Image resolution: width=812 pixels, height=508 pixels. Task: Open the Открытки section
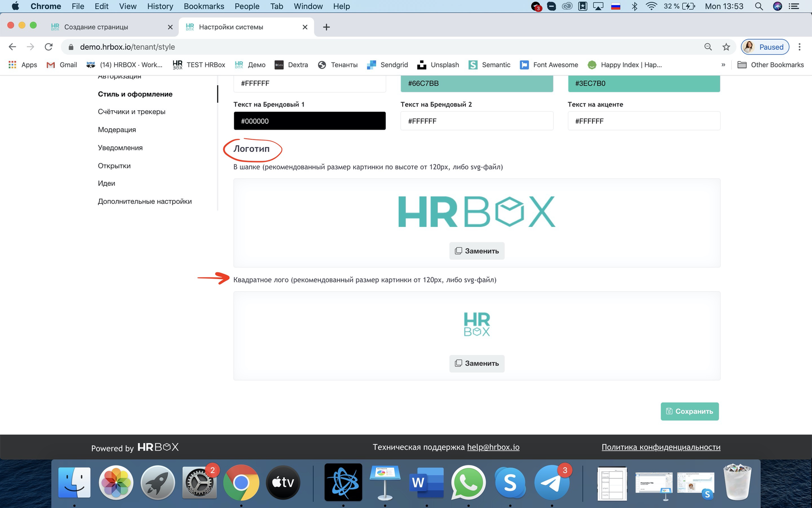point(114,165)
